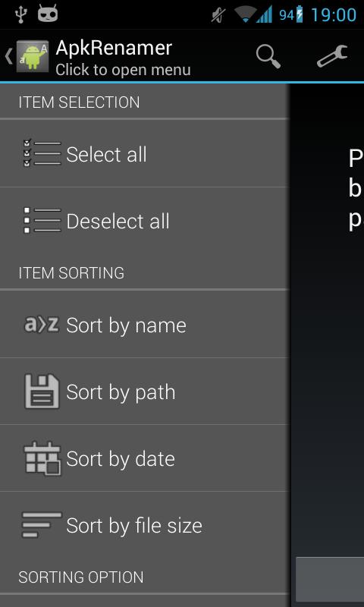
Task: Tap the Deselect all list icon
Action: click(x=42, y=221)
